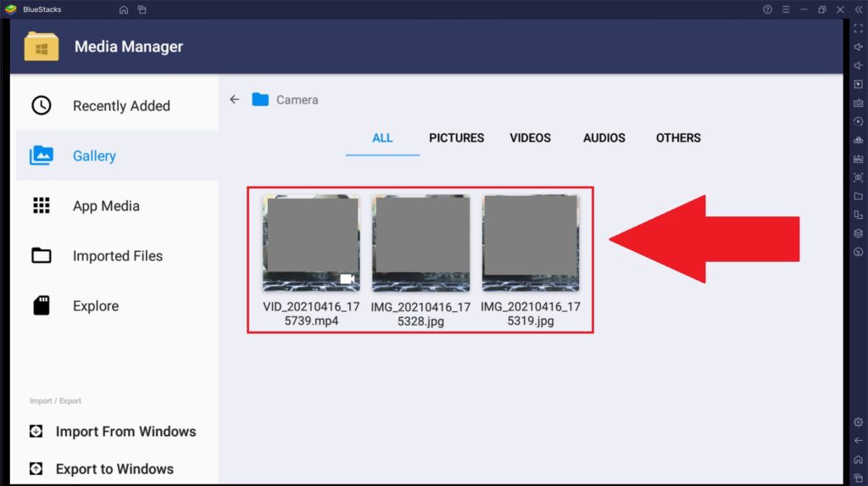Open the hamburger menu in the title bar
This screenshot has width=868, height=486.
[786, 9]
